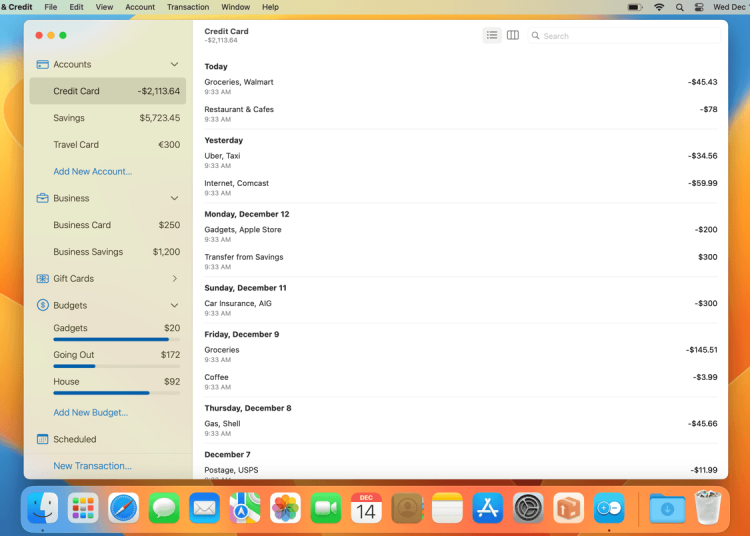The height and width of the screenshot is (536, 750).
Task: Open the Transaction menu
Action: click(x=188, y=7)
